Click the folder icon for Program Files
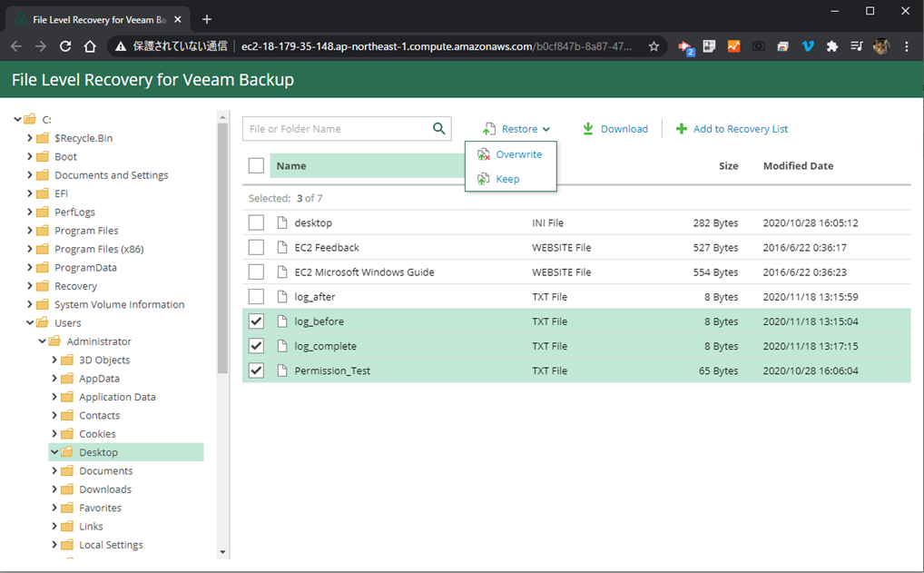 click(x=43, y=231)
